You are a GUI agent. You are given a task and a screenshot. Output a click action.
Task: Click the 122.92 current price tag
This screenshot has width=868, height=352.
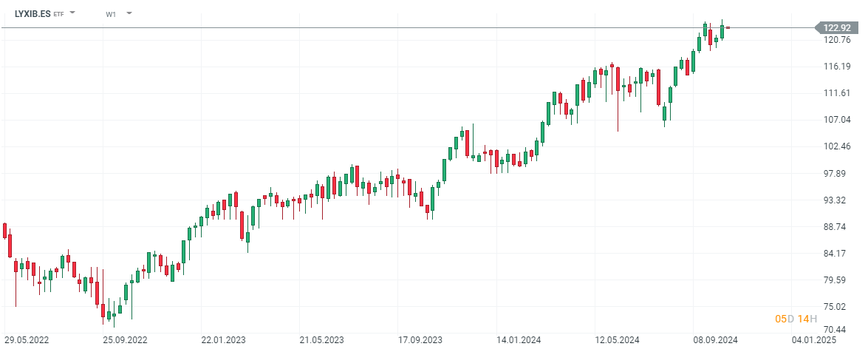coord(837,27)
